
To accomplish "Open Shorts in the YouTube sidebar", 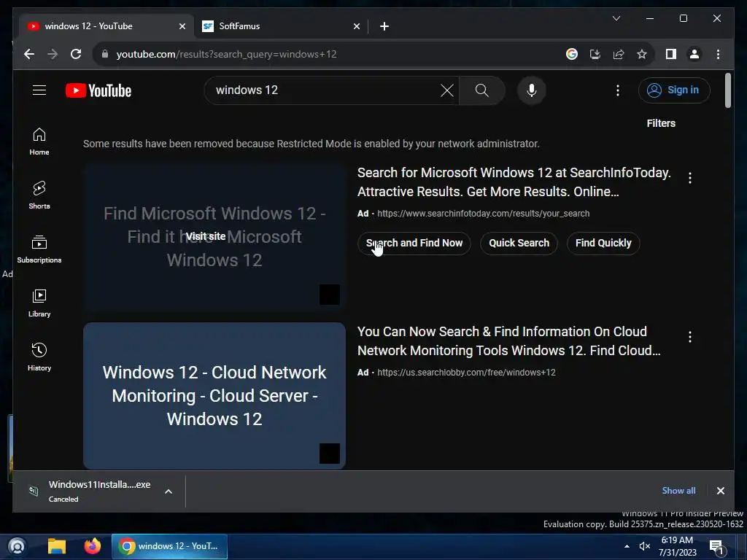I will (x=39, y=195).
